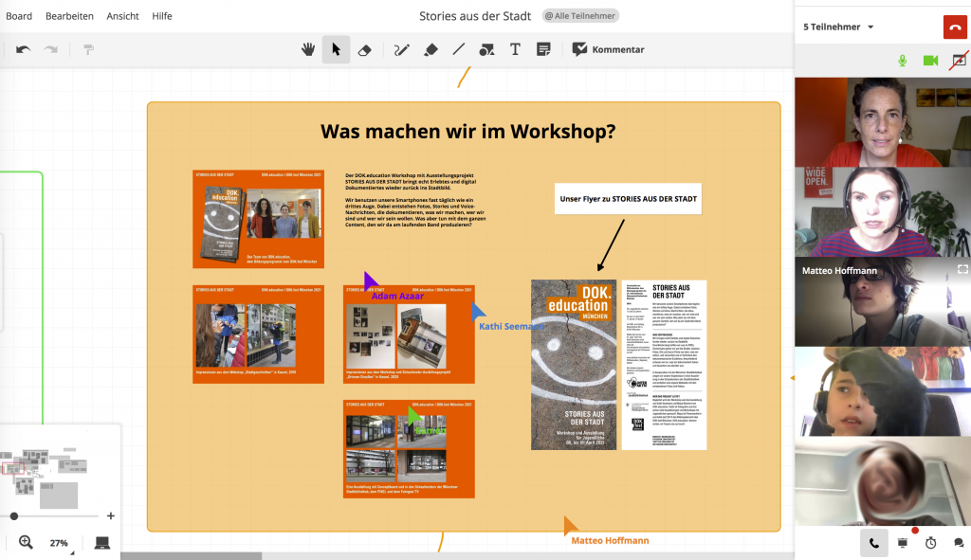The width and height of the screenshot is (971, 560).
Task: Click the black arrow pointing to the flyer
Action: click(x=611, y=245)
